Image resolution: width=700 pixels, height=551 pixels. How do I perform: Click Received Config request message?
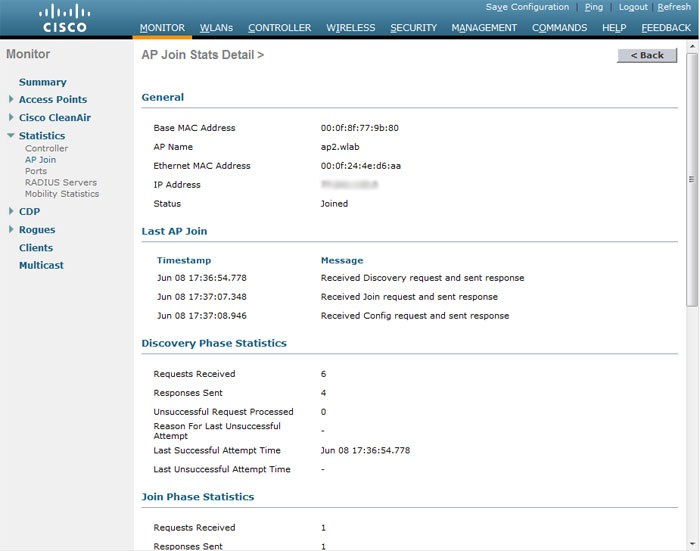[415, 316]
